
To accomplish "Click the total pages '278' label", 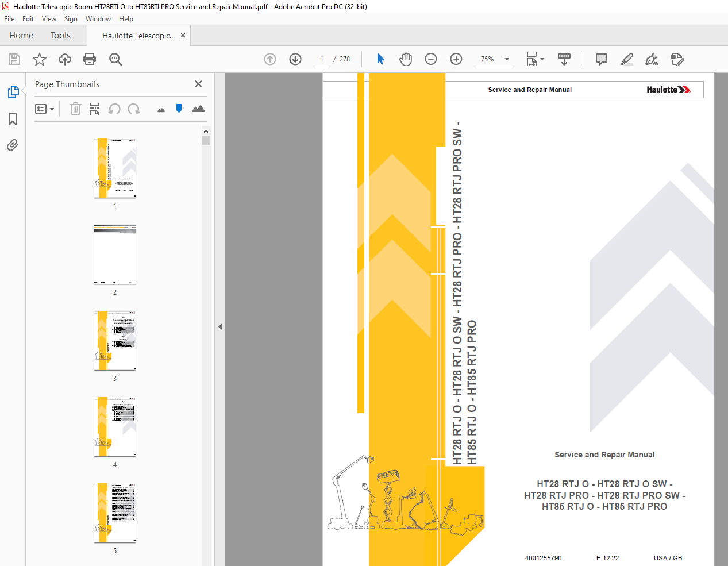I will pyautogui.click(x=345, y=59).
